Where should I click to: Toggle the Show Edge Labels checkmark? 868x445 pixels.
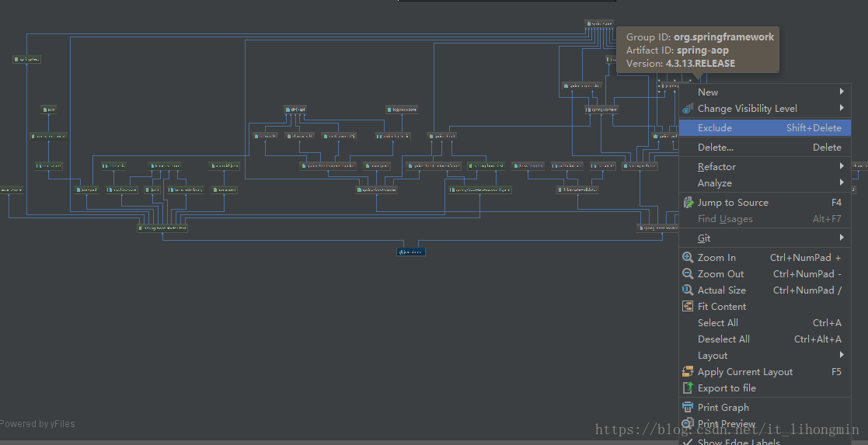coord(687,441)
